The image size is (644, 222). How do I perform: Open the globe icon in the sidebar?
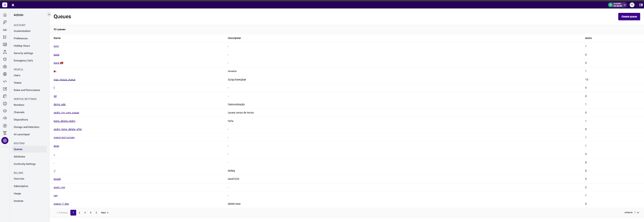[5, 74]
